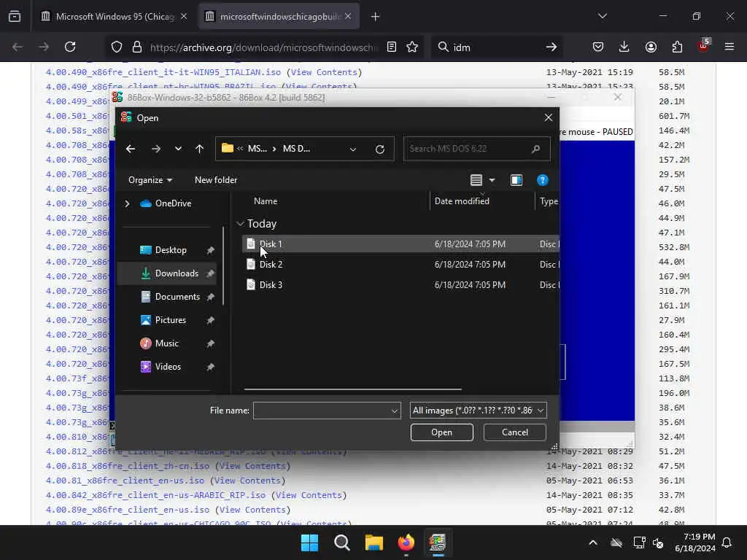Select Music in navigation pane
Screen dimensions: 747x560
click(166, 343)
